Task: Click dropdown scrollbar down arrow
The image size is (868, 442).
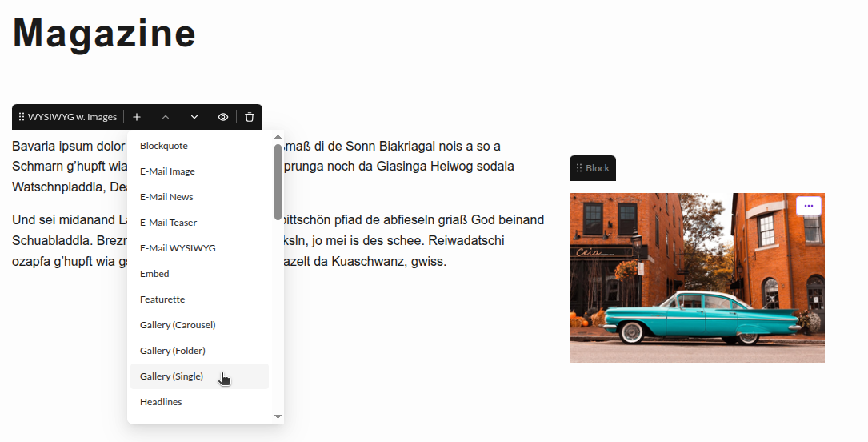Action: [x=278, y=416]
